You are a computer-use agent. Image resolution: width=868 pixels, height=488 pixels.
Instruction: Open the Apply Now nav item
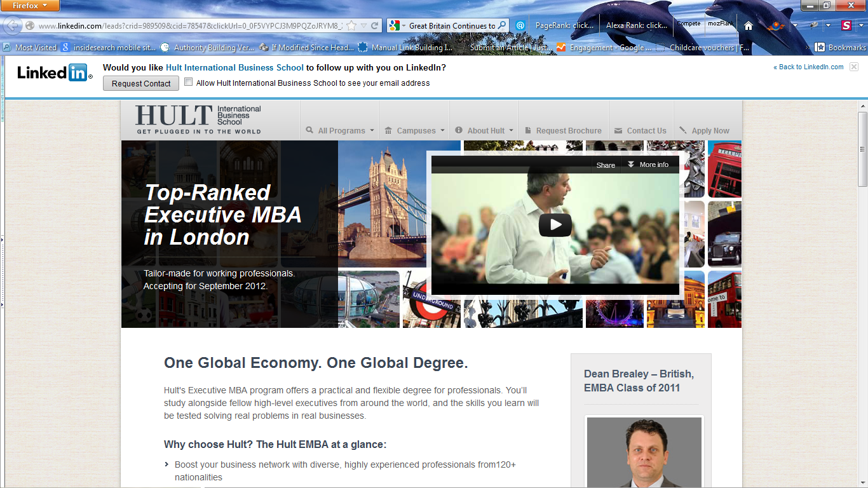(704, 130)
